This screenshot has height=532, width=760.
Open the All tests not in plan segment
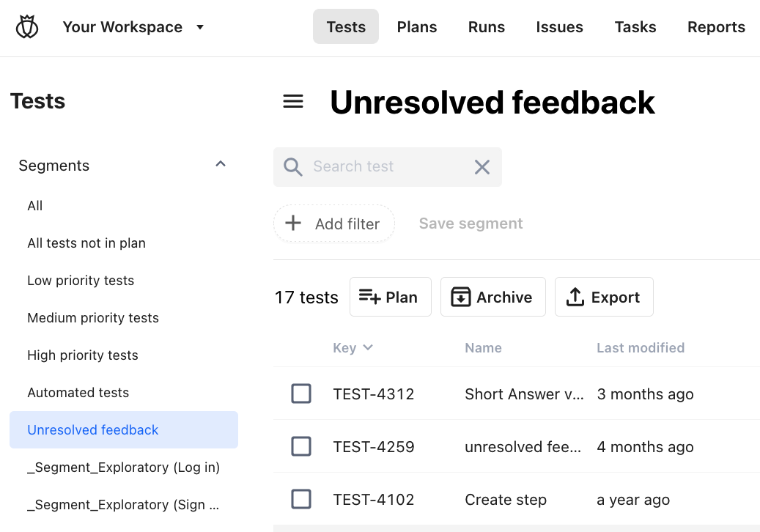86,243
